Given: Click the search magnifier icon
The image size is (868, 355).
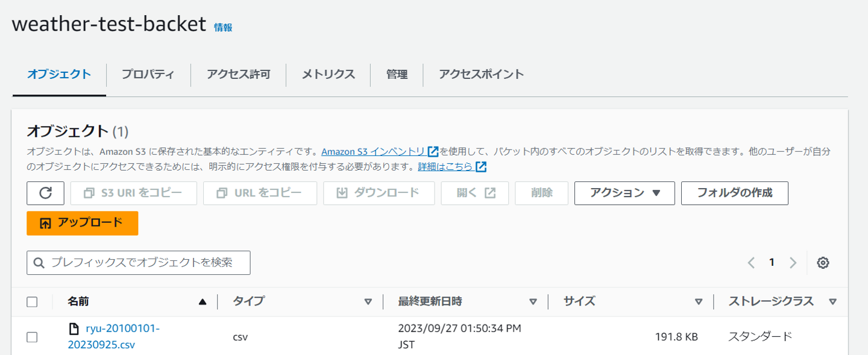Looking at the screenshot, I should coord(39,263).
